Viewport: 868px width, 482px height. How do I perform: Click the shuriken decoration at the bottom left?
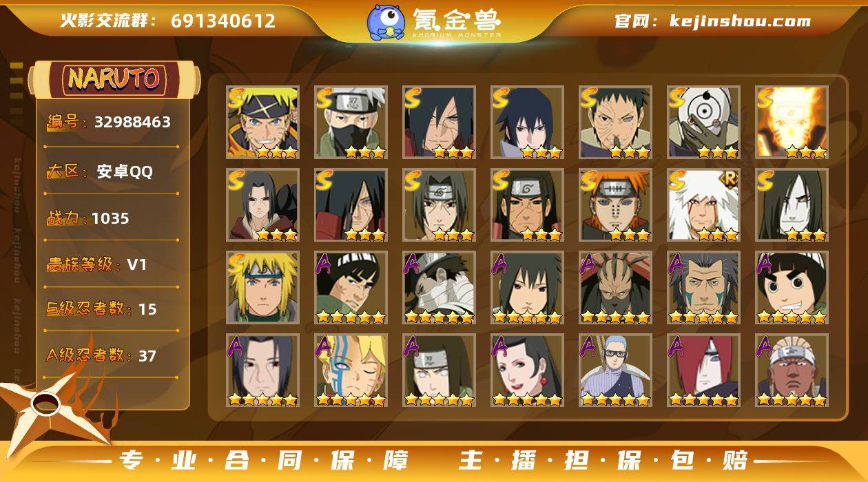[x=52, y=412]
